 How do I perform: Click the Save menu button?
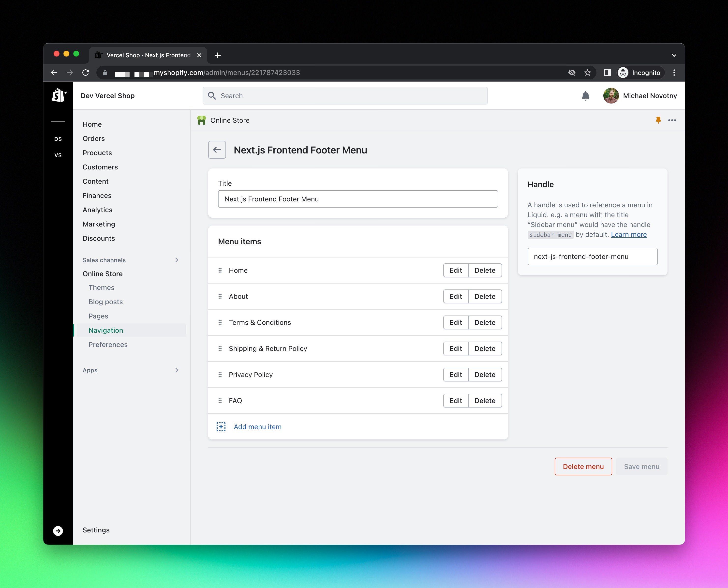pos(642,467)
